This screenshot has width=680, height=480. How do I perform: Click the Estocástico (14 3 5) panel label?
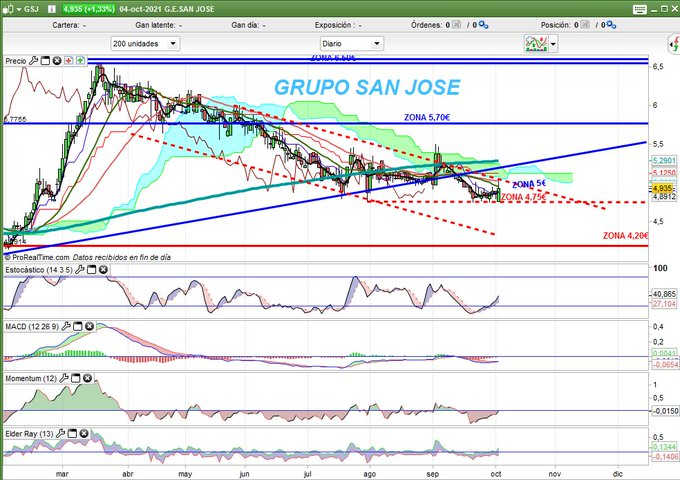(x=39, y=270)
